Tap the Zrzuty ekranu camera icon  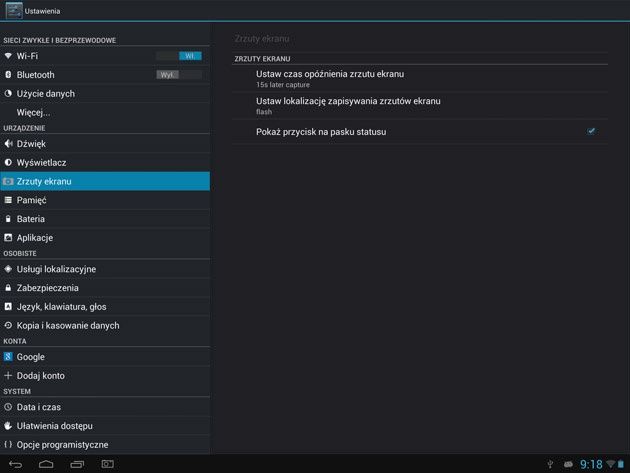pyautogui.click(x=8, y=181)
